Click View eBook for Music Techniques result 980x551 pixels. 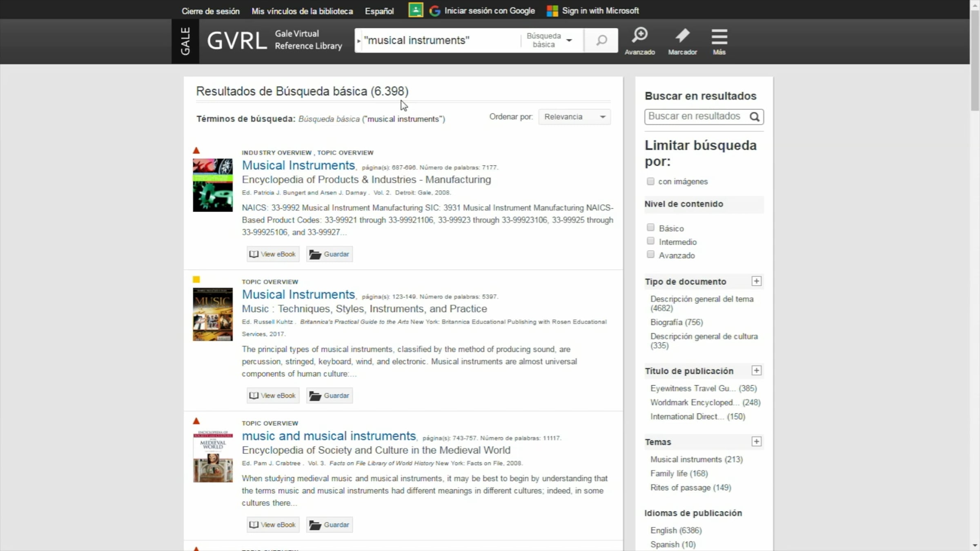click(273, 395)
